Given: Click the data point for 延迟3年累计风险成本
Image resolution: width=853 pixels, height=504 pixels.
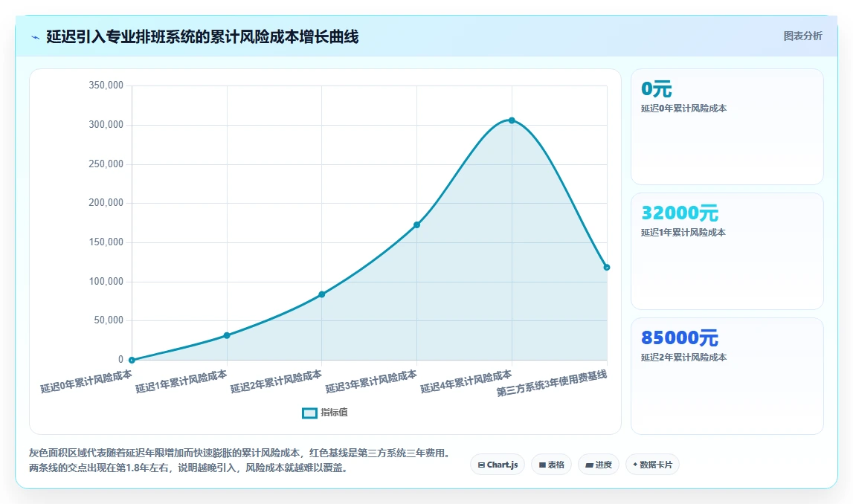Looking at the screenshot, I should click(416, 224).
